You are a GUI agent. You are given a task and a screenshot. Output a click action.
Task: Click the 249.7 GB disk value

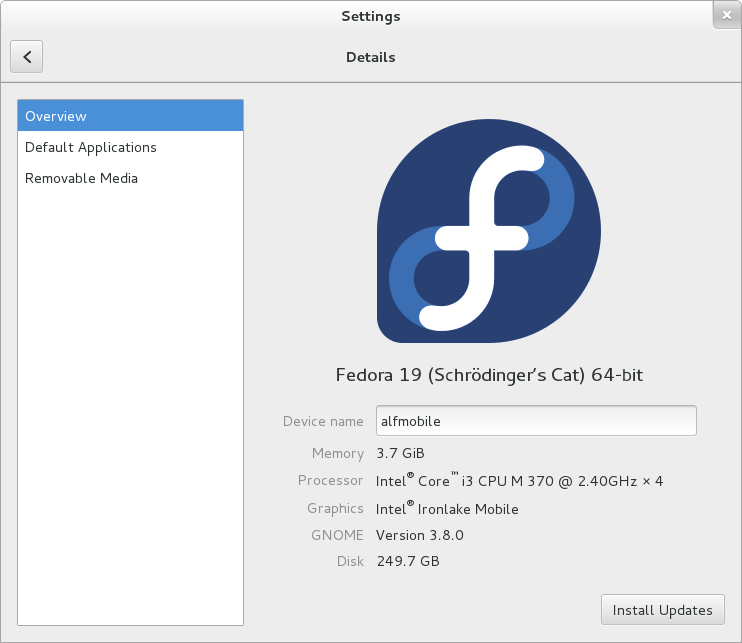point(408,561)
